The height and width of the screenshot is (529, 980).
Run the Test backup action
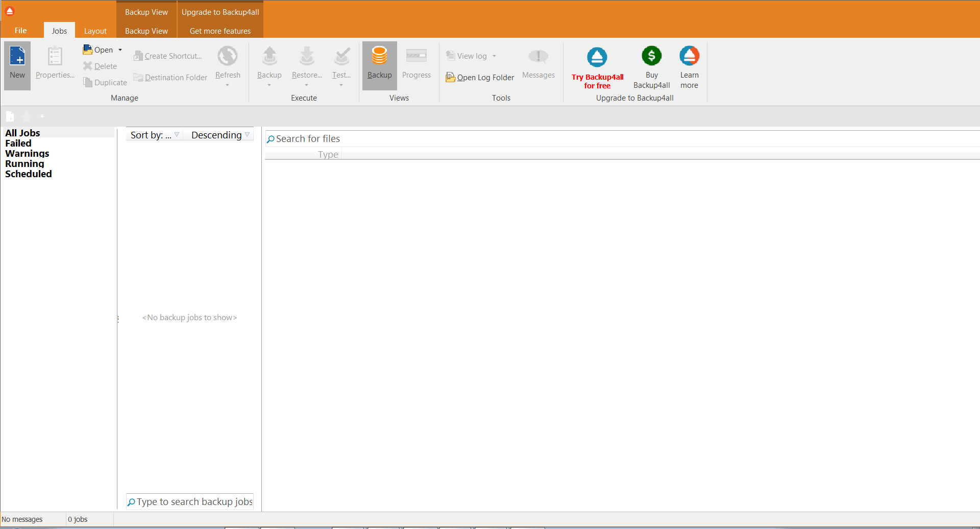click(341, 63)
